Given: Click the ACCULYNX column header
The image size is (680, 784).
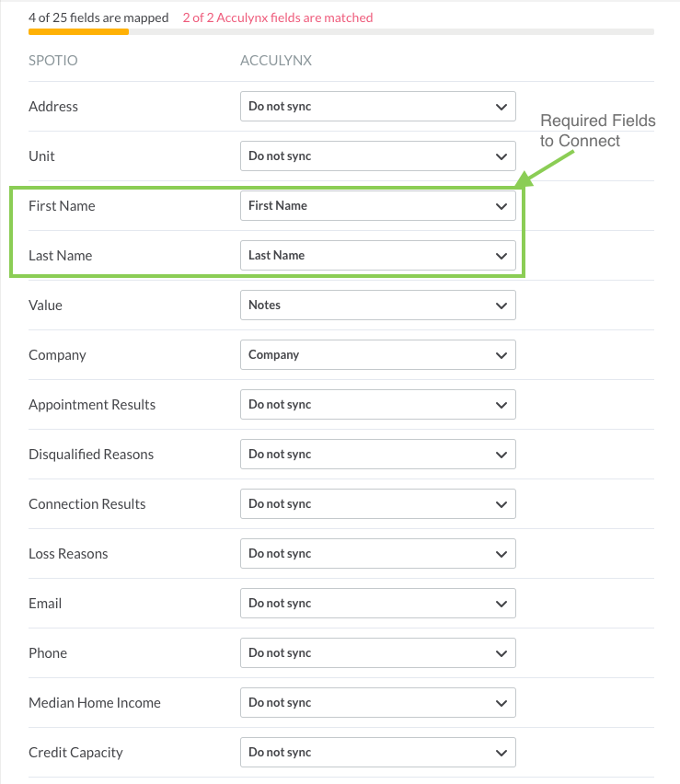Looking at the screenshot, I should [276, 61].
